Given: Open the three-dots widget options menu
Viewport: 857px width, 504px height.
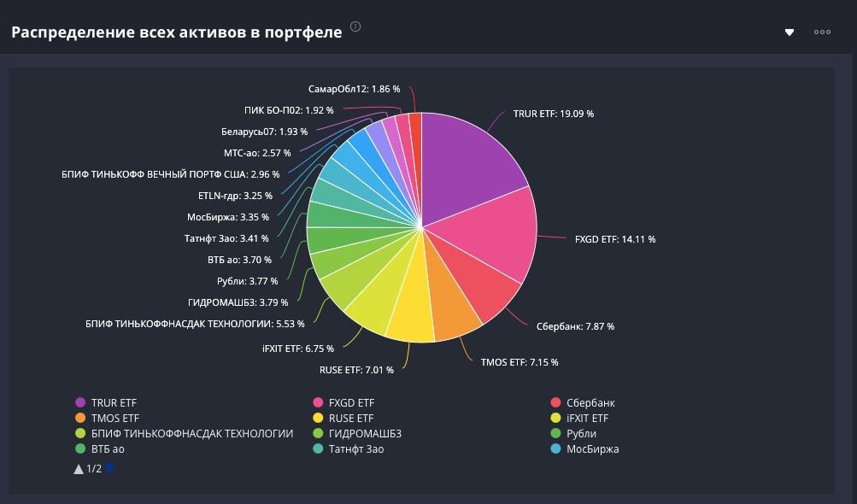Looking at the screenshot, I should [822, 32].
